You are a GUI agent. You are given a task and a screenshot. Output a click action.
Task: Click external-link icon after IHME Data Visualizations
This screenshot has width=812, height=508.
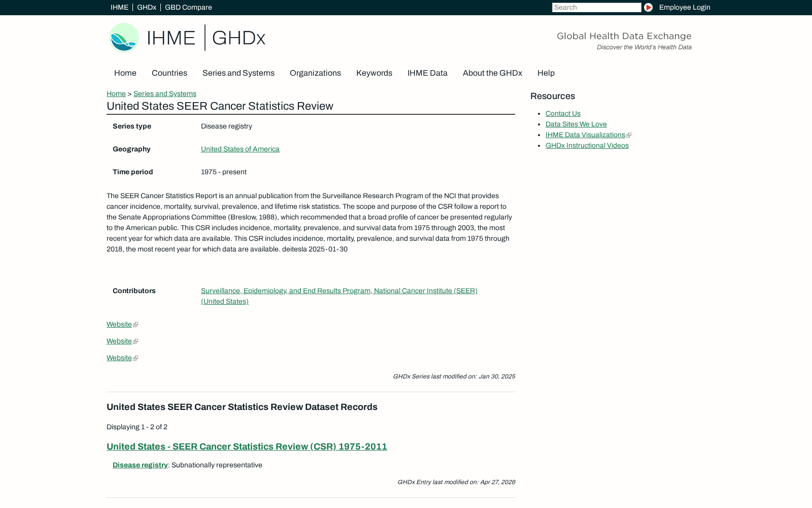coord(629,135)
